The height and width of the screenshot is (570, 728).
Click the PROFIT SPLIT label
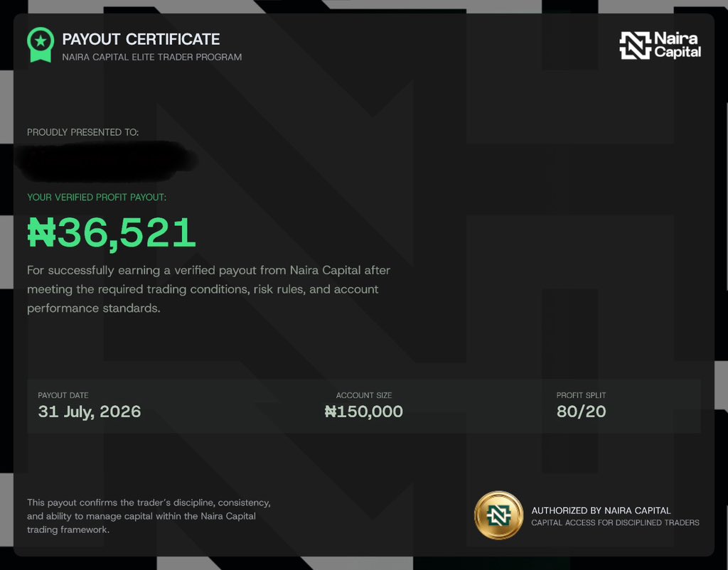[x=581, y=395]
